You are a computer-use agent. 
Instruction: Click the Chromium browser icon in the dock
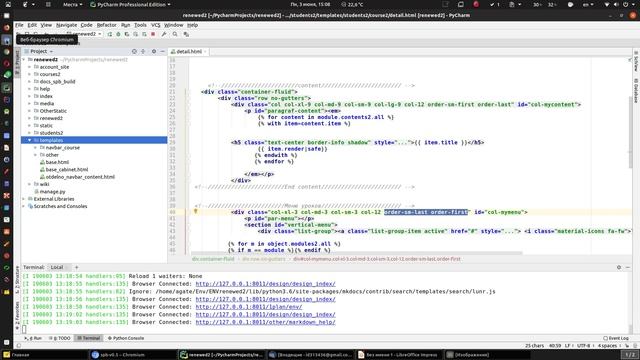click(x=7, y=40)
